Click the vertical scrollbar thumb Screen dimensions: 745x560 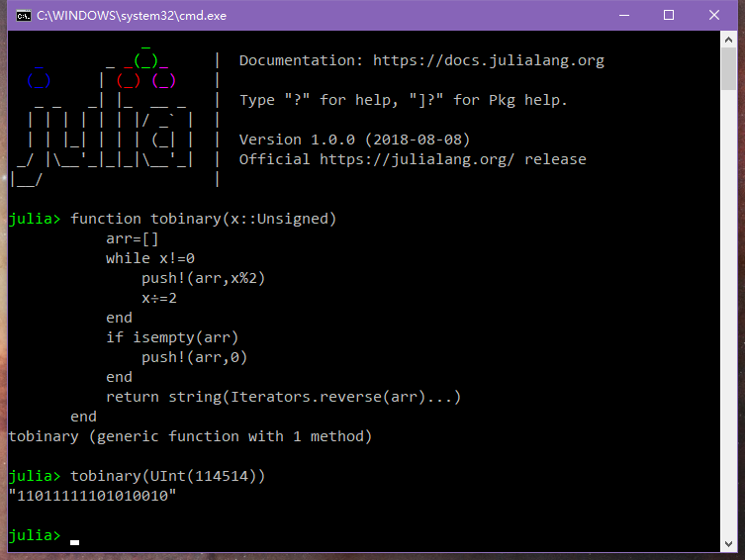click(728, 69)
